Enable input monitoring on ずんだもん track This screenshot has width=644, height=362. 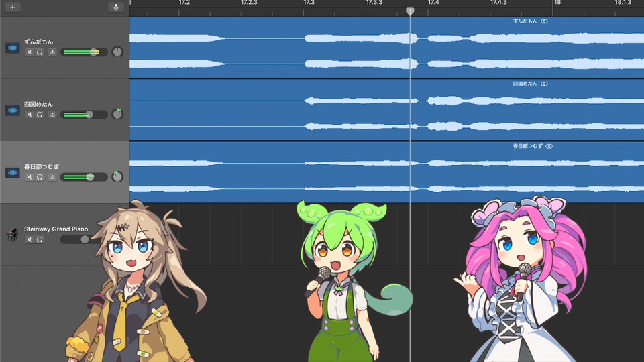point(52,52)
